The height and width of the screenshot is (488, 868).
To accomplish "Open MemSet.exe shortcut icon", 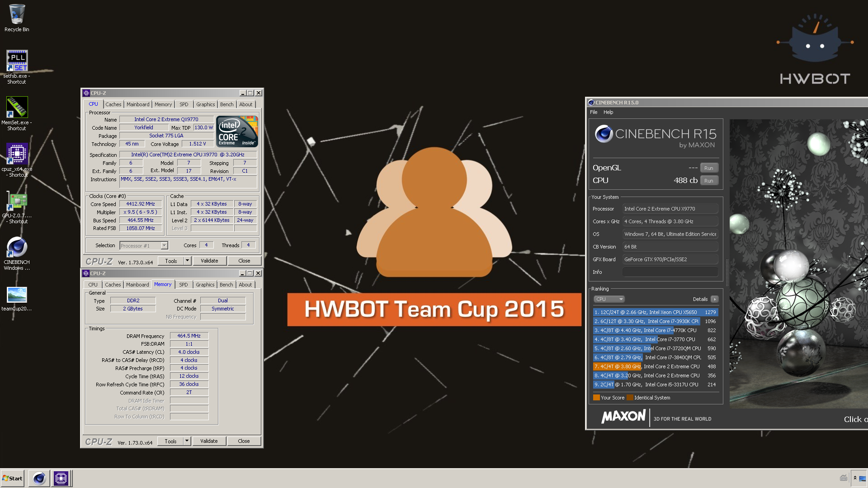I will (17, 108).
